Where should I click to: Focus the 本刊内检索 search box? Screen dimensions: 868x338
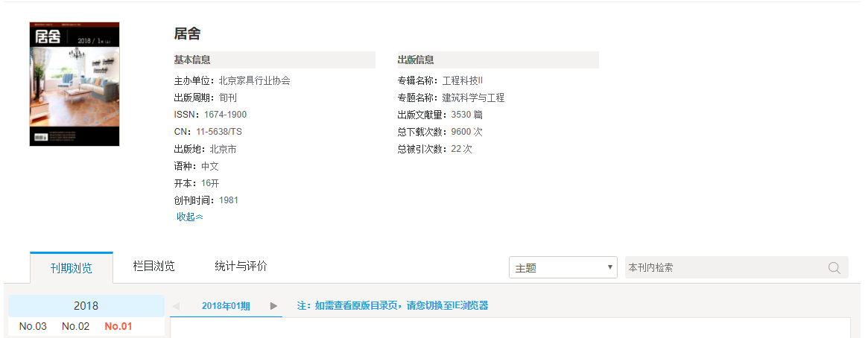[x=723, y=268]
